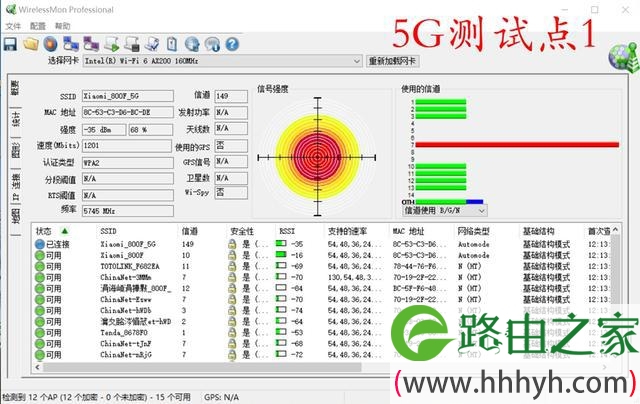Screen dimensions: 640x404
Task: Click the green status icon of Xiaomi_800F row
Action: (x=40, y=255)
